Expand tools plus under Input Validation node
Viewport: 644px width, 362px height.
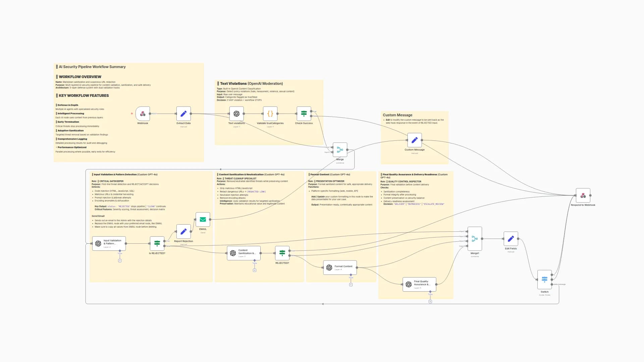pos(120,260)
